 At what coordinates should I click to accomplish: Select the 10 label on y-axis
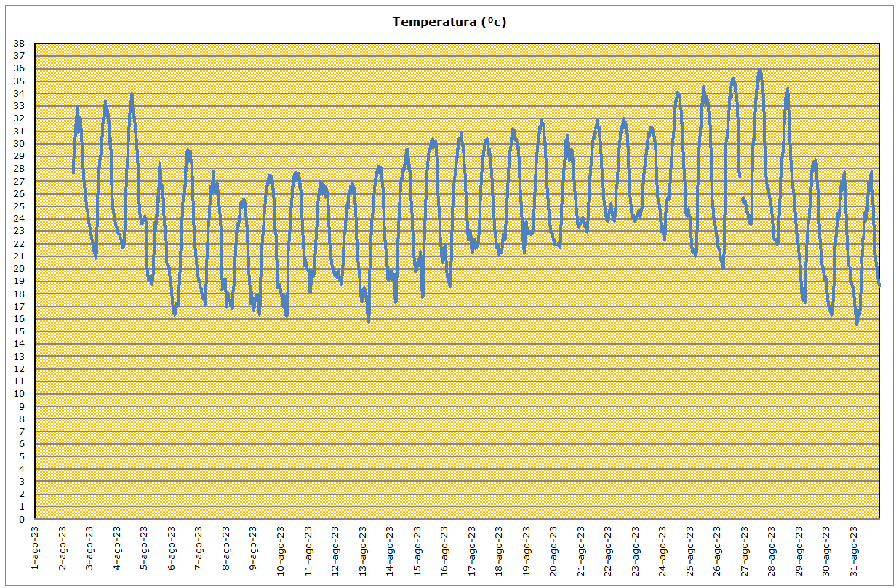pyautogui.click(x=20, y=394)
